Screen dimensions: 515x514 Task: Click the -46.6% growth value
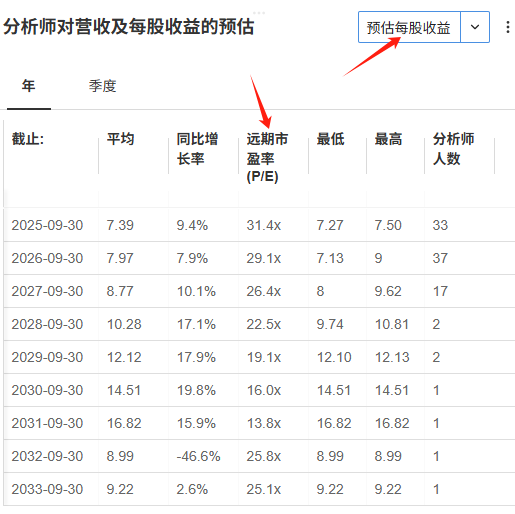[x=198, y=456]
